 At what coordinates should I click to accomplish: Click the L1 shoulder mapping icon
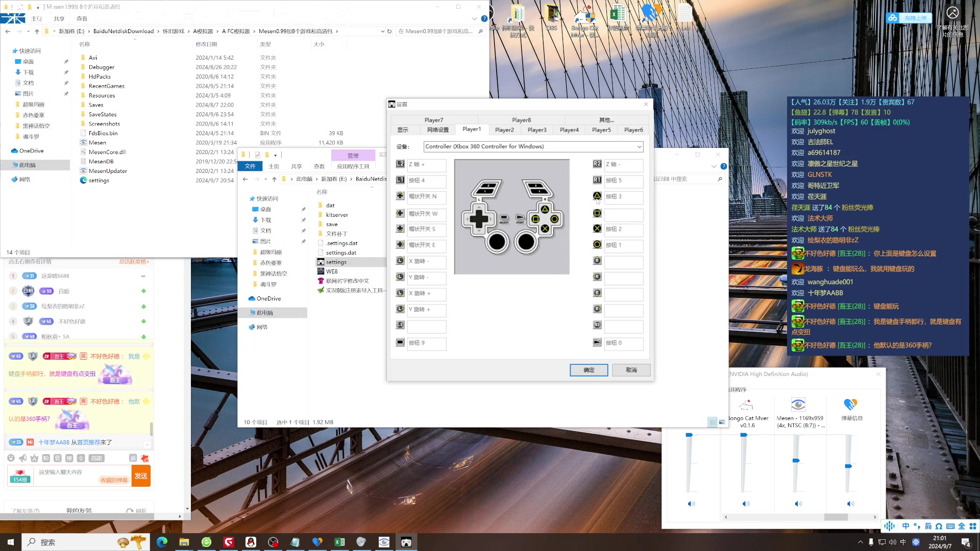pyautogui.click(x=400, y=180)
